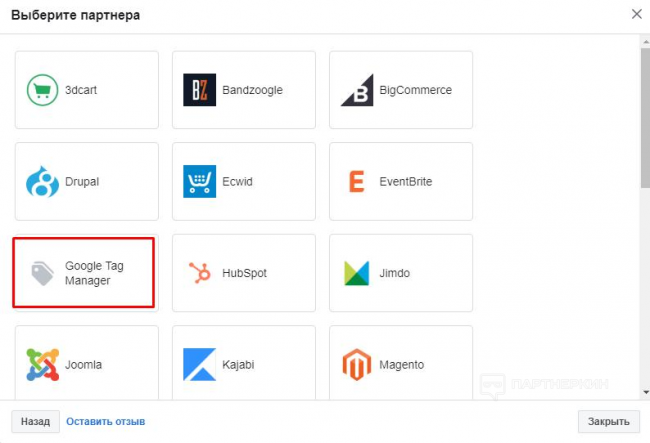Choose the Magento hexagon icon
The height and width of the screenshot is (443, 650).
357,365
